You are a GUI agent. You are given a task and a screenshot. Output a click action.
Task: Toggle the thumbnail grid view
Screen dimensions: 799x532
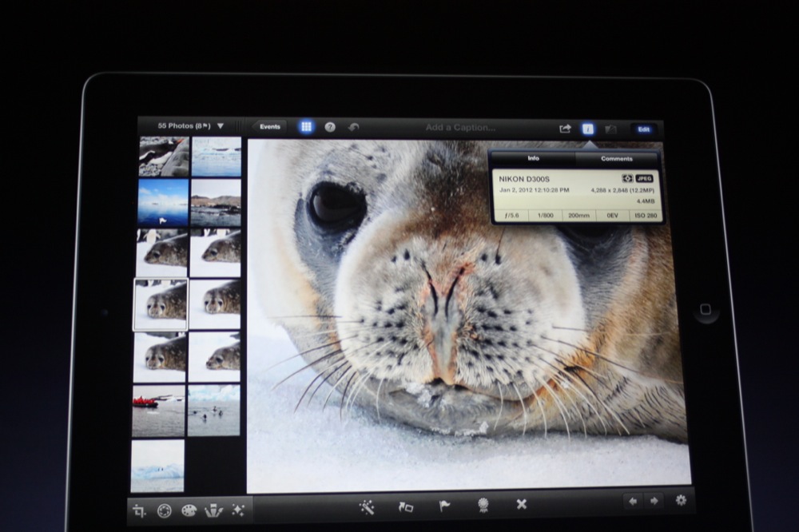[x=306, y=127]
